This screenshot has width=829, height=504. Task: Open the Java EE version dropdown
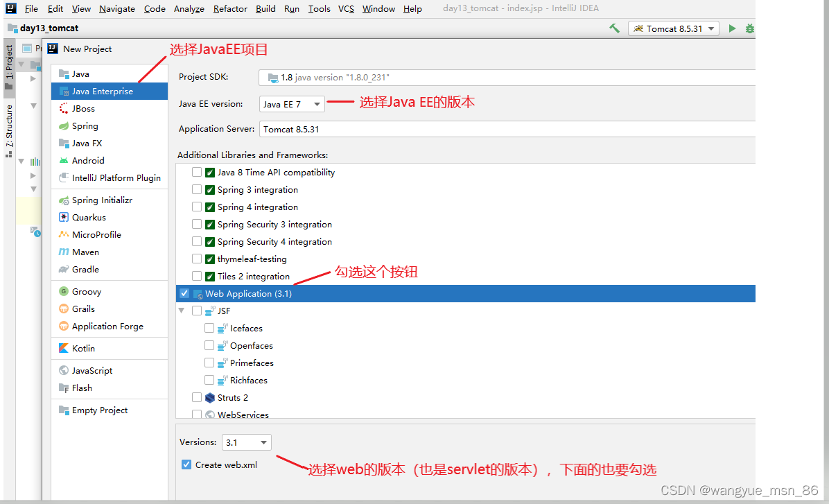[x=292, y=104]
